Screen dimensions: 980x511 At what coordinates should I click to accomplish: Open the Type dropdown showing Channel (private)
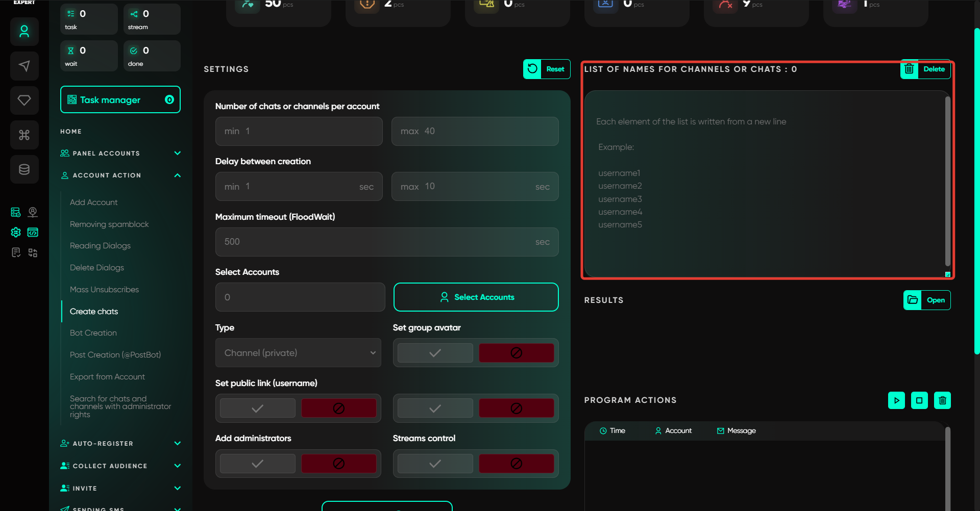298,353
